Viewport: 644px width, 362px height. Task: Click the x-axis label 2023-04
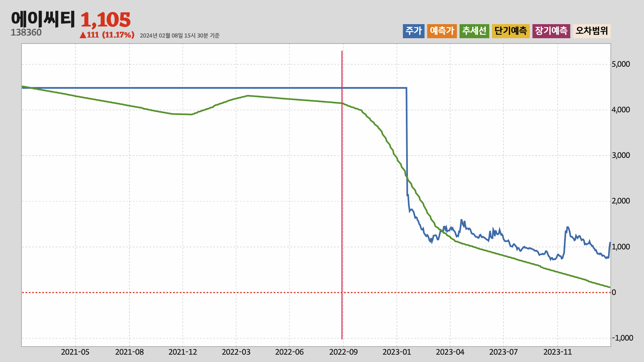tap(450, 352)
